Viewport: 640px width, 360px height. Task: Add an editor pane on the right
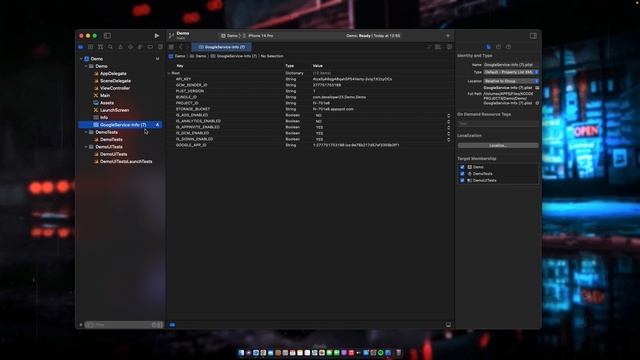pos(449,47)
